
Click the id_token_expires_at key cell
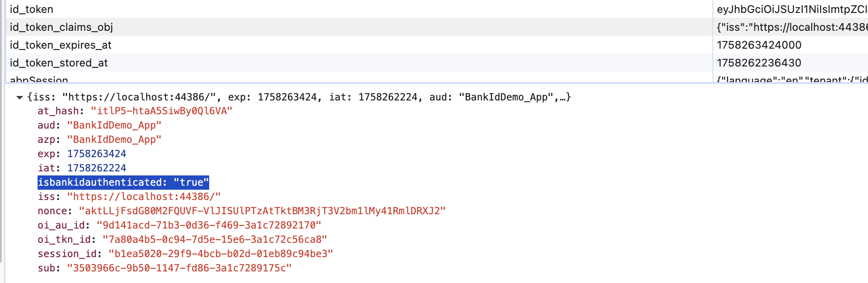coord(60,45)
